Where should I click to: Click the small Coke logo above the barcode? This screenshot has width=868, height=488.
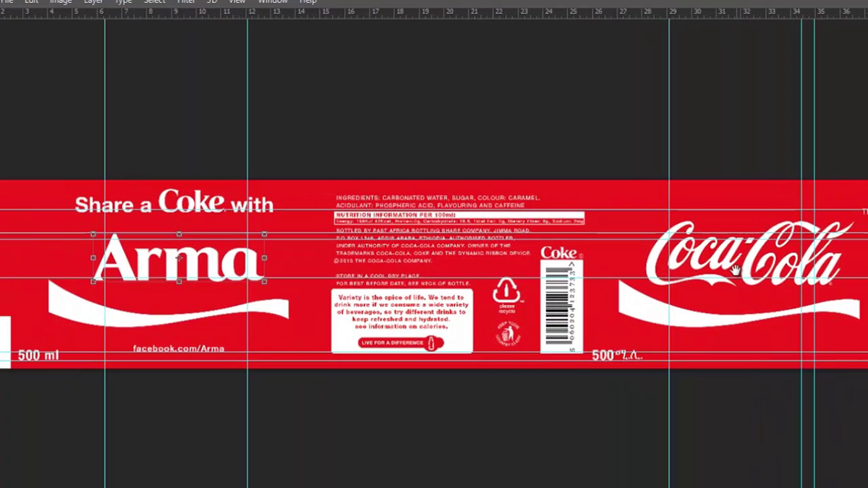coord(559,252)
